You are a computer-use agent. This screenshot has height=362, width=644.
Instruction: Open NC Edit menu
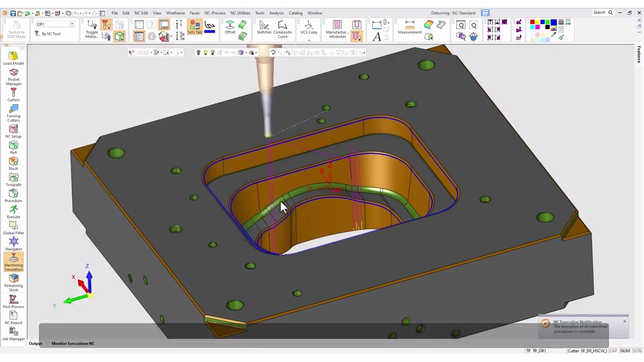(x=141, y=13)
